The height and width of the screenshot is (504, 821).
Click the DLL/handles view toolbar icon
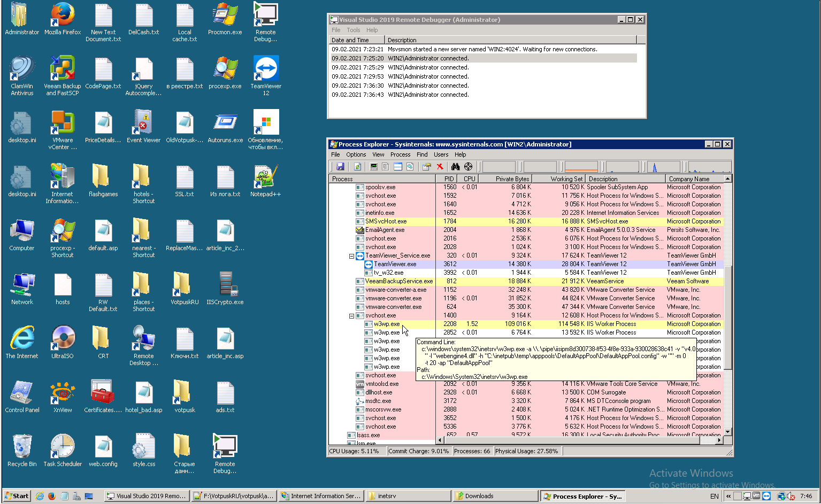410,167
